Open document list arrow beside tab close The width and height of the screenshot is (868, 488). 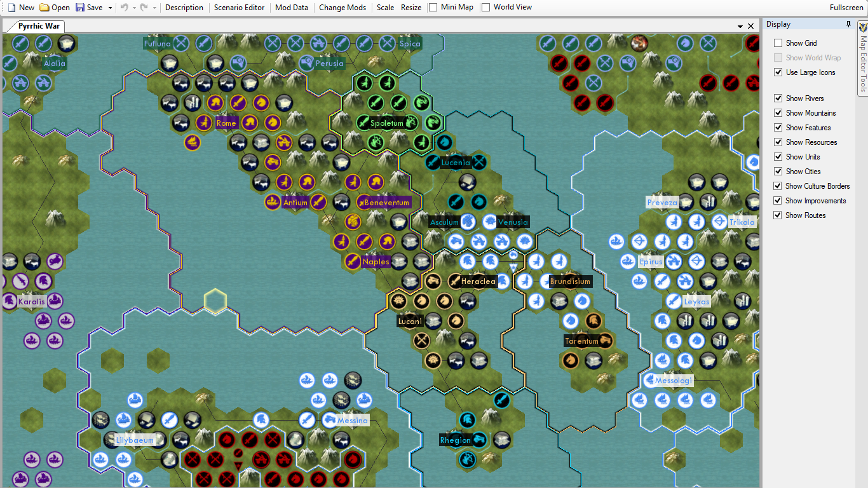click(740, 26)
